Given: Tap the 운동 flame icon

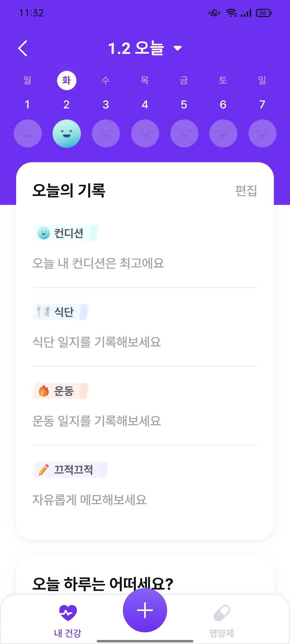Looking at the screenshot, I should [44, 391].
